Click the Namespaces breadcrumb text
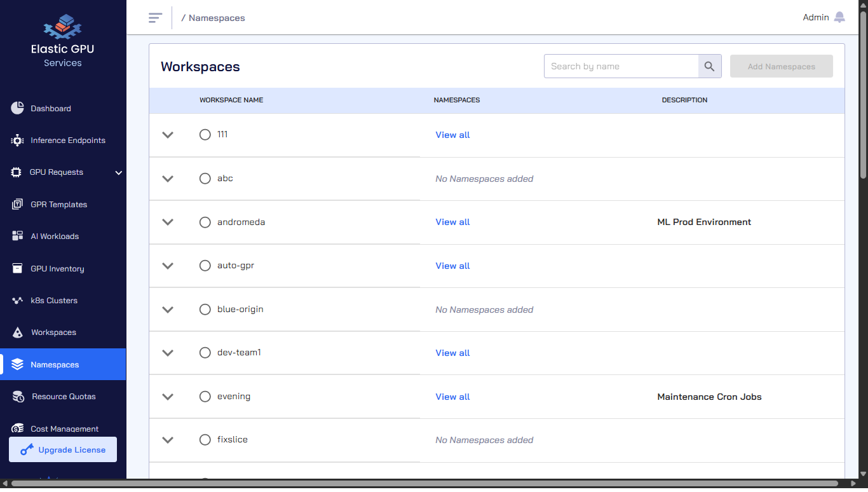 tap(217, 18)
